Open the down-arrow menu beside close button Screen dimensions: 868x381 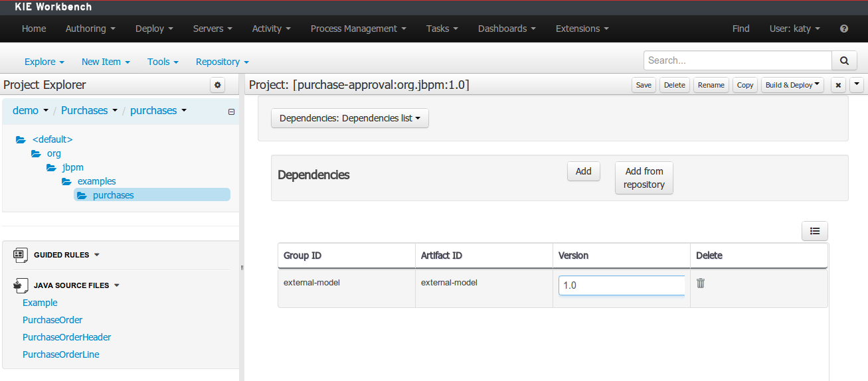[x=857, y=84]
